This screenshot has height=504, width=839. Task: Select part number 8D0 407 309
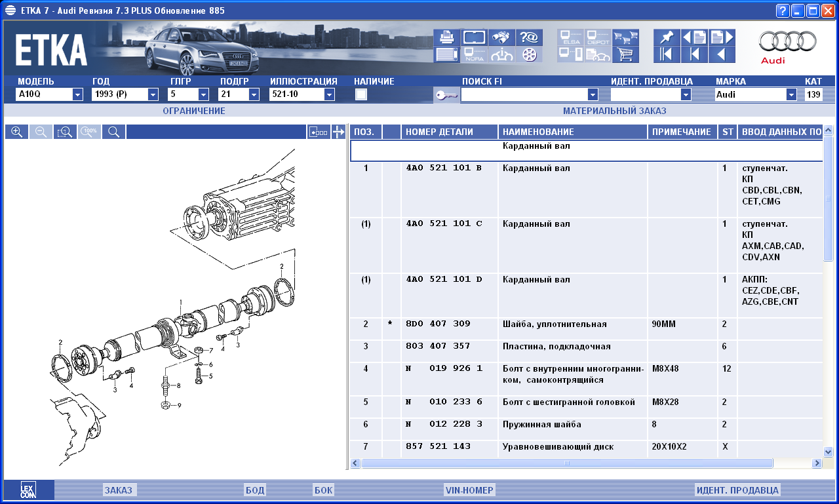pyautogui.click(x=438, y=324)
